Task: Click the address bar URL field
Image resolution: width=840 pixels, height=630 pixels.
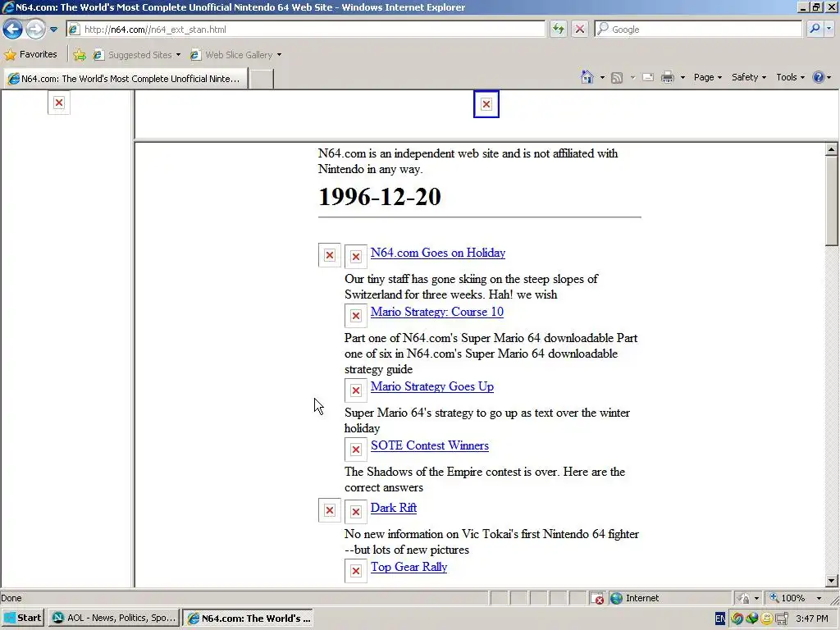Action: click(x=305, y=30)
